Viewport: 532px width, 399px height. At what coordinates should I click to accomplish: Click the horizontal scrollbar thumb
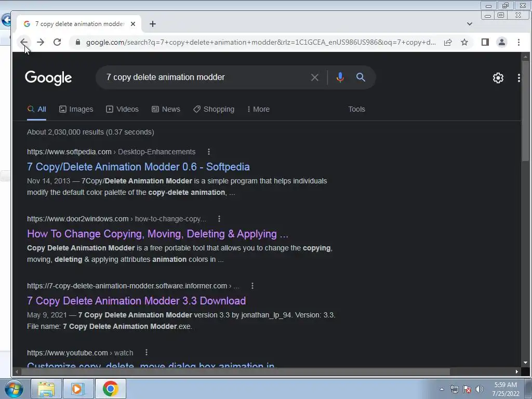pos(236,372)
